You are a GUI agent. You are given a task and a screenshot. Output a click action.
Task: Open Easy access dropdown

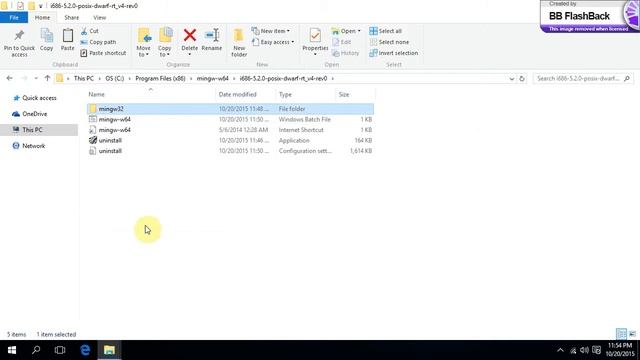(x=273, y=42)
